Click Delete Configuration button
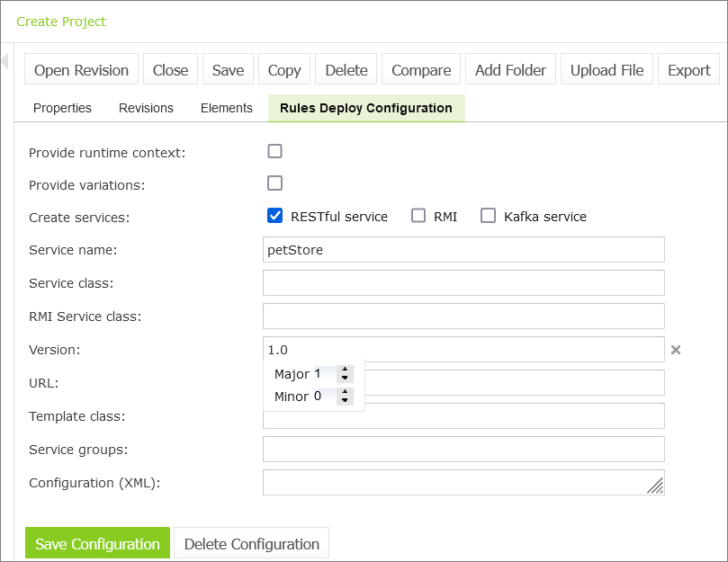Viewport: 728px width, 562px height. [251, 544]
